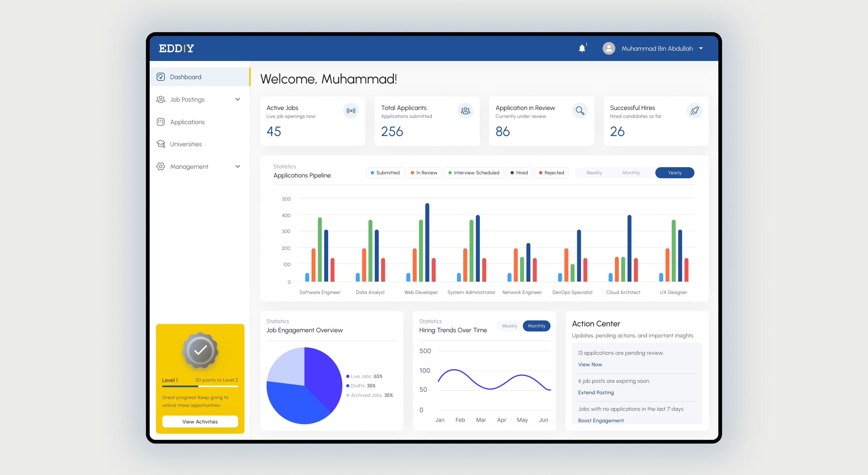Go to Universities in sidebar
868x475 pixels.
pos(200,144)
